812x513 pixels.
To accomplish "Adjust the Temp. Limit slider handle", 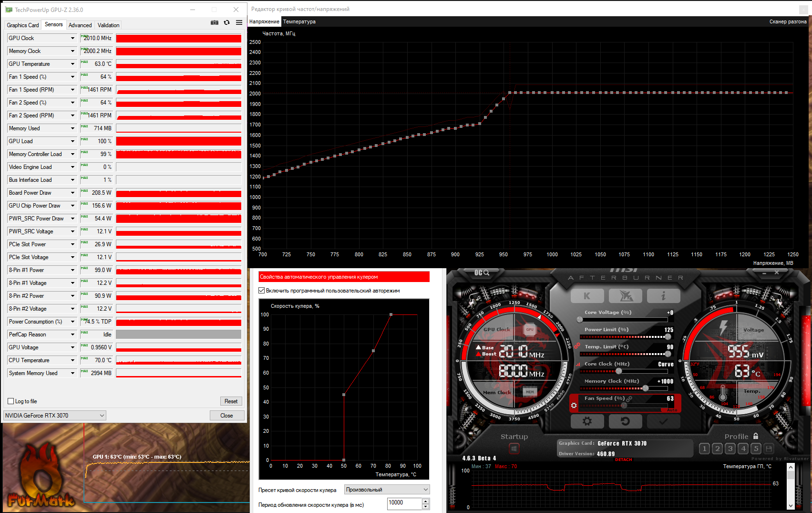I will click(x=668, y=354).
